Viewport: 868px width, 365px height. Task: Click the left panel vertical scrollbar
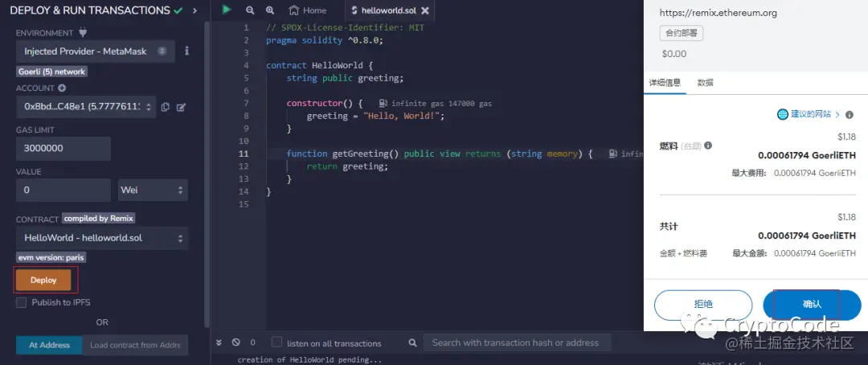pos(207,174)
